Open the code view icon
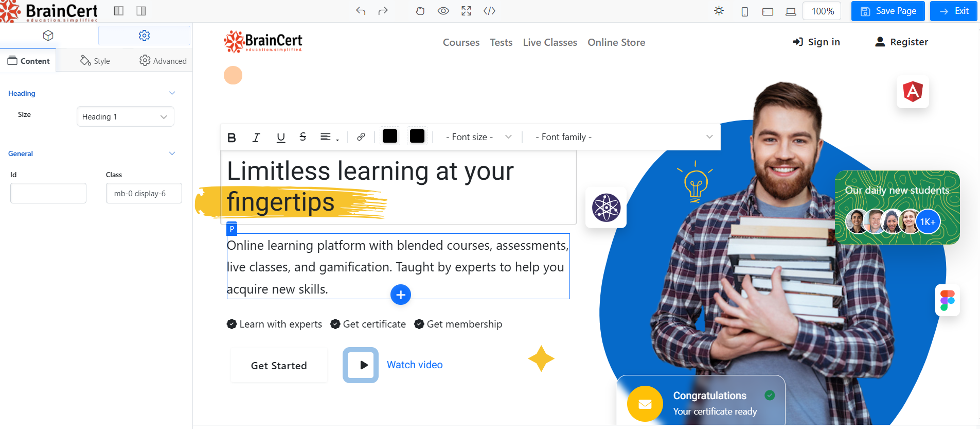The image size is (980, 429). [x=489, y=11]
